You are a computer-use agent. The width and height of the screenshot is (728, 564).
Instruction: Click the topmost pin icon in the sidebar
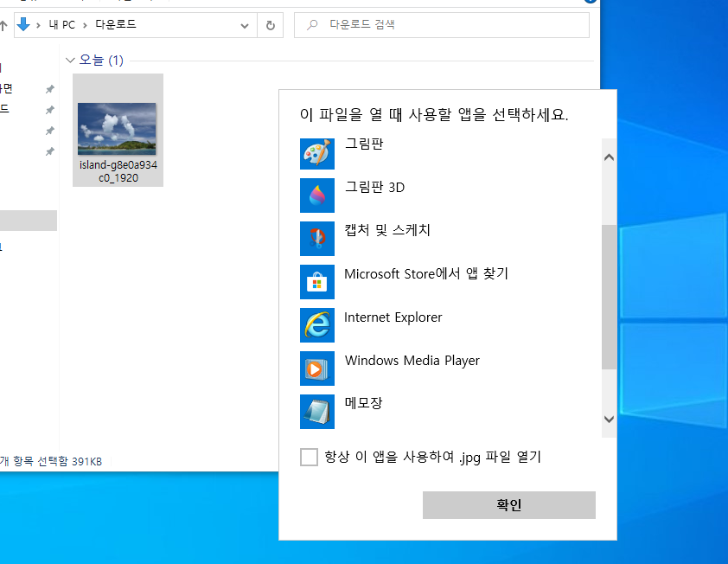[x=49, y=89]
